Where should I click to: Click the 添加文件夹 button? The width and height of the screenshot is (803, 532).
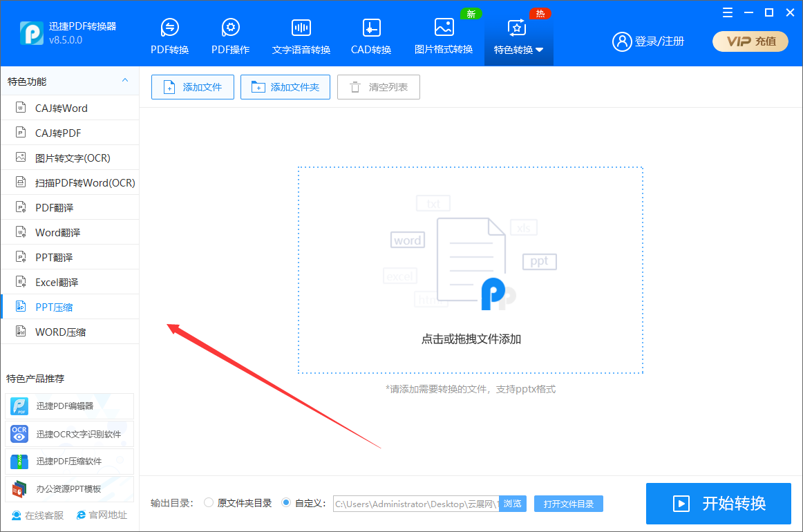tap(285, 87)
